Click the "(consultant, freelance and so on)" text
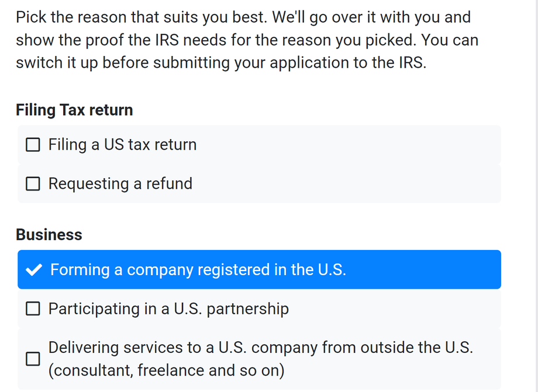Screen dimensions: 538x392 pos(166,370)
